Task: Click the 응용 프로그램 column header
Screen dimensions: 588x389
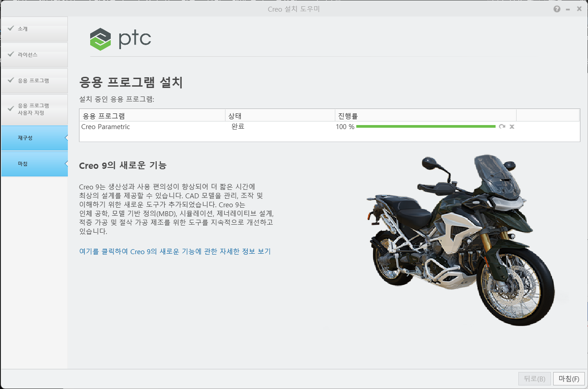Action: click(x=152, y=116)
